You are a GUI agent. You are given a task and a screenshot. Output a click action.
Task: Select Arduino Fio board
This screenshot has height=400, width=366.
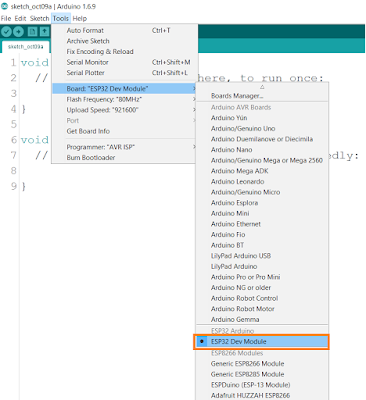coord(262,235)
